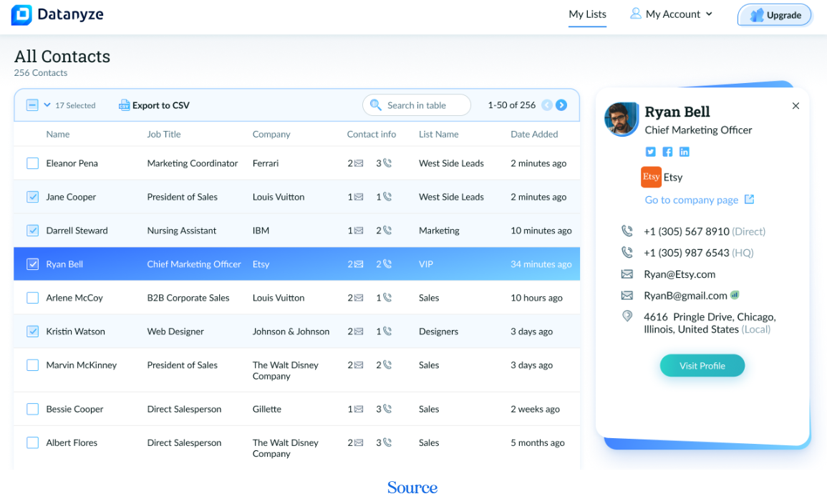827x504 pixels.
Task: Check the Albert Flores checkbox
Action: point(33,442)
